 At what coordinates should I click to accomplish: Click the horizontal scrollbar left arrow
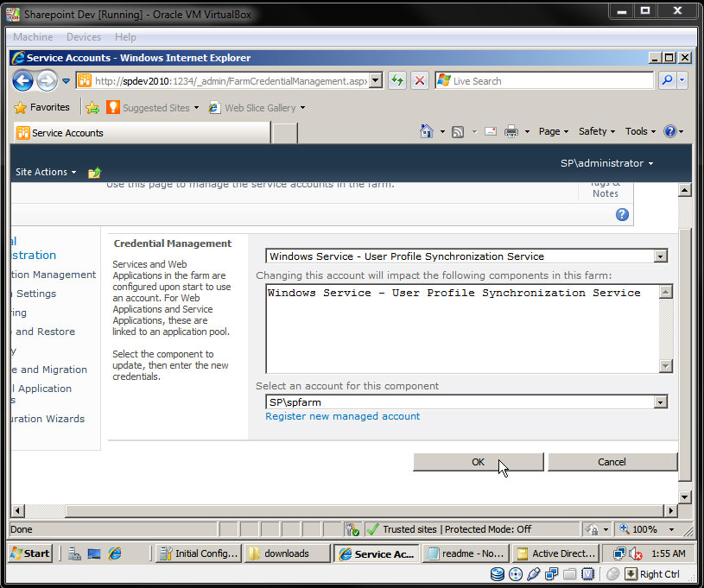coord(18,511)
